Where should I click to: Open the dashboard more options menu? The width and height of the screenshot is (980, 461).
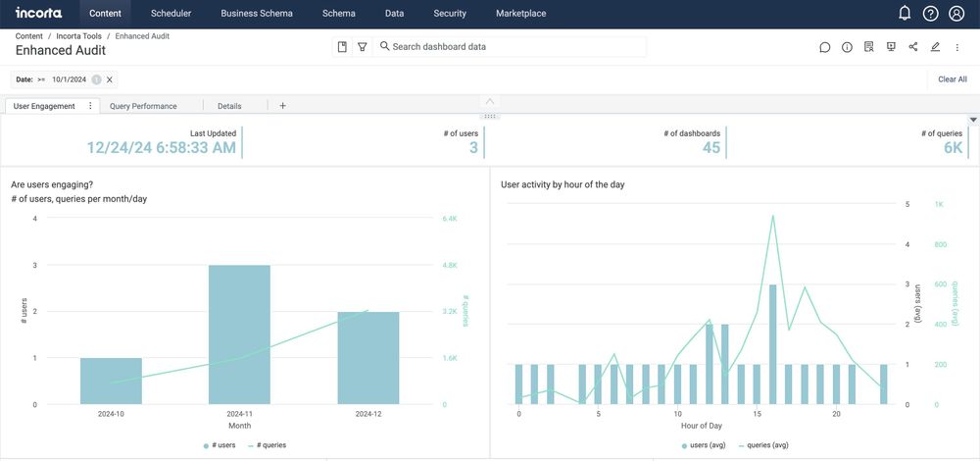coord(956,47)
